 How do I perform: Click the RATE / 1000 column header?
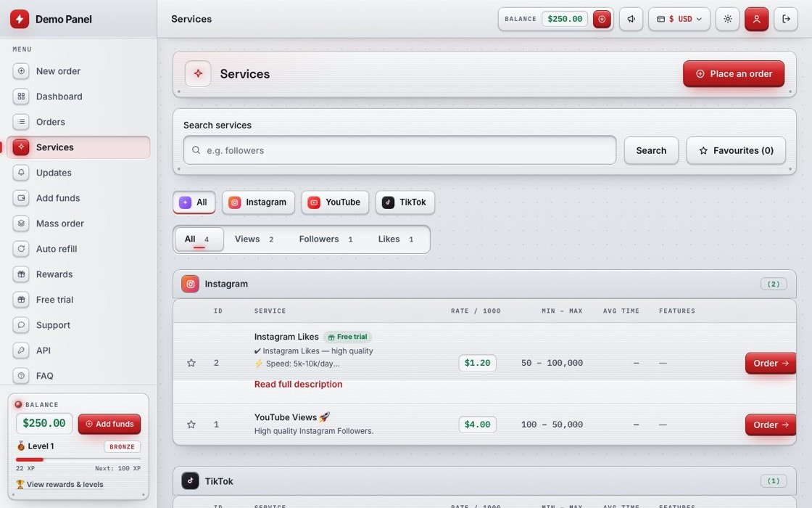[476, 311]
